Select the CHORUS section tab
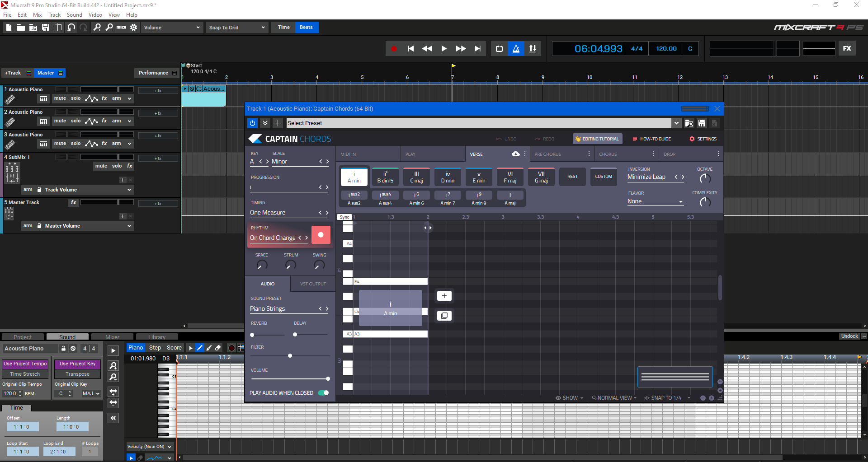Image resolution: width=868 pixels, height=462 pixels. coord(608,154)
